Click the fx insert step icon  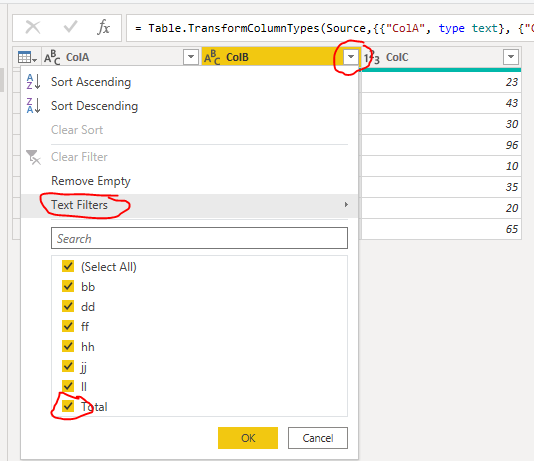104,27
